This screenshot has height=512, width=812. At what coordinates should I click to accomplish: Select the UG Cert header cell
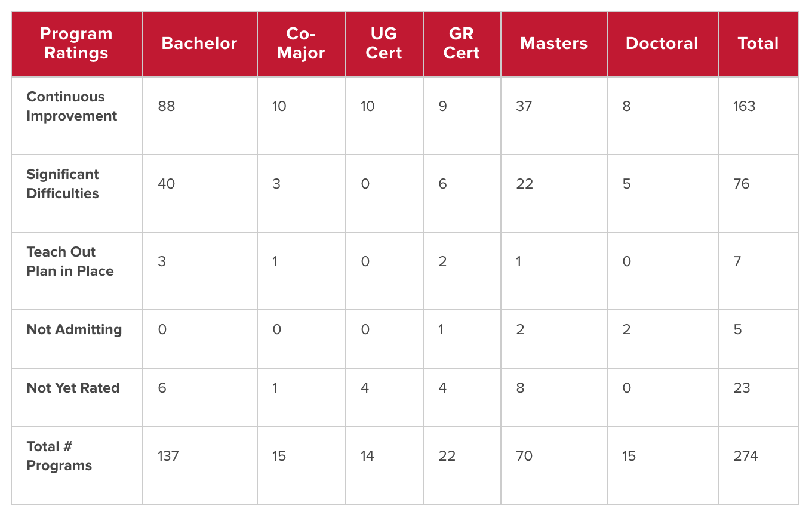(384, 44)
